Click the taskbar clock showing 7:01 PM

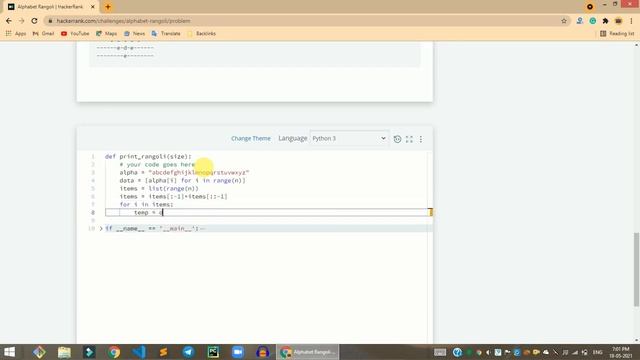point(621,352)
